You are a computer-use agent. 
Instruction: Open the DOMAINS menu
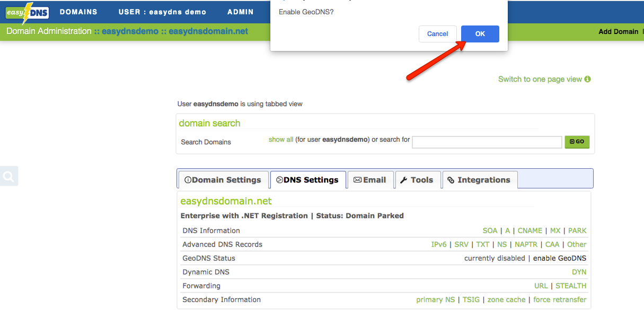click(79, 12)
